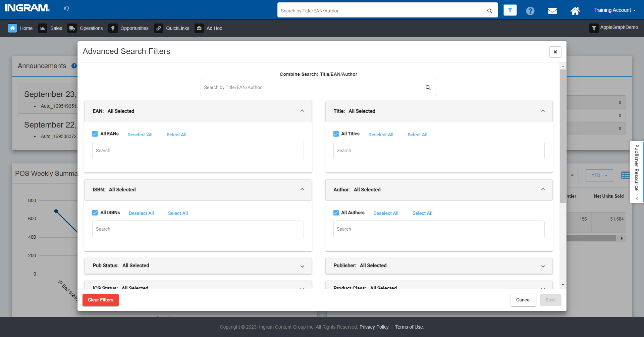
Task: Uncheck the All EANs checkbox
Action: click(x=95, y=134)
